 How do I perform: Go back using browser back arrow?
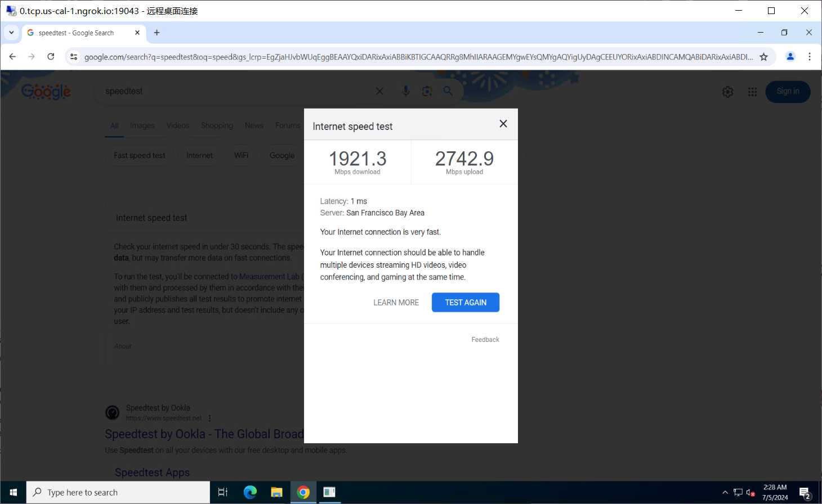[x=12, y=56]
